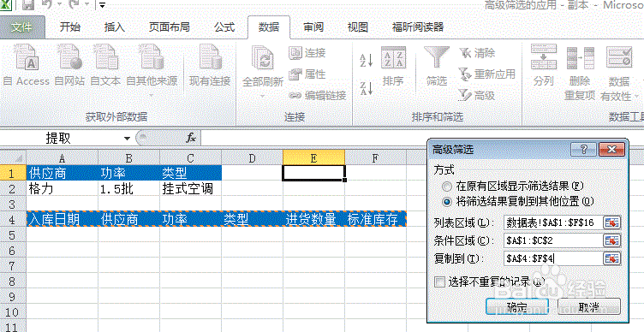
Task: Switch to the 审阅 (Review) tab
Action: click(313, 27)
